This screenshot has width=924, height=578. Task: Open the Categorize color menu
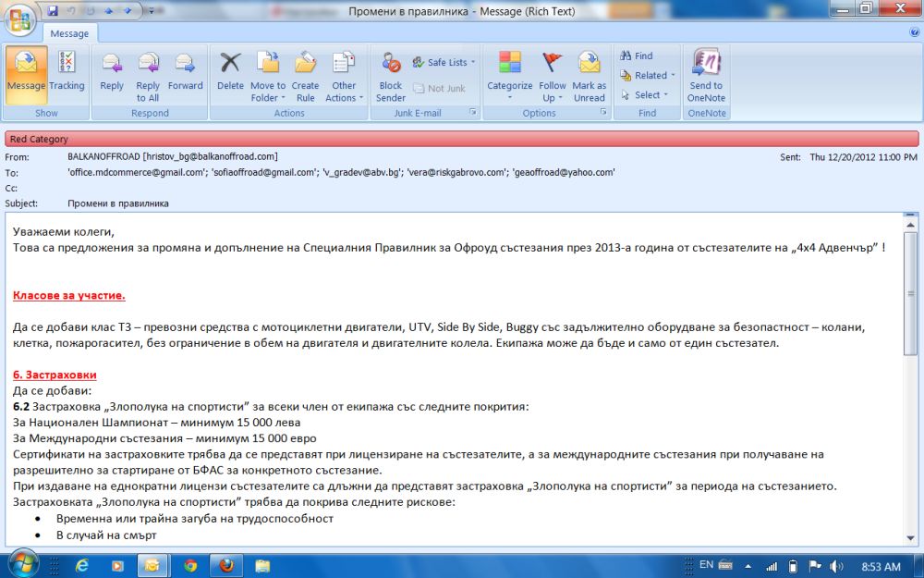(510, 76)
